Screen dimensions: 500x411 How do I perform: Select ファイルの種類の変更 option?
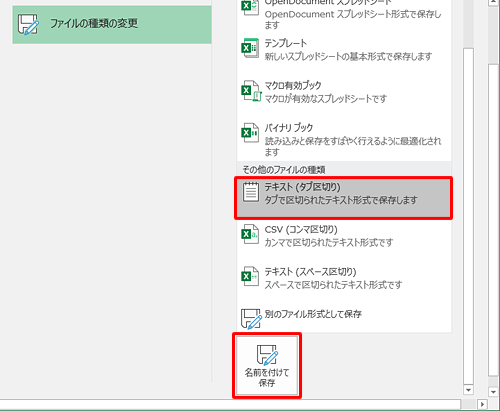(112, 24)
